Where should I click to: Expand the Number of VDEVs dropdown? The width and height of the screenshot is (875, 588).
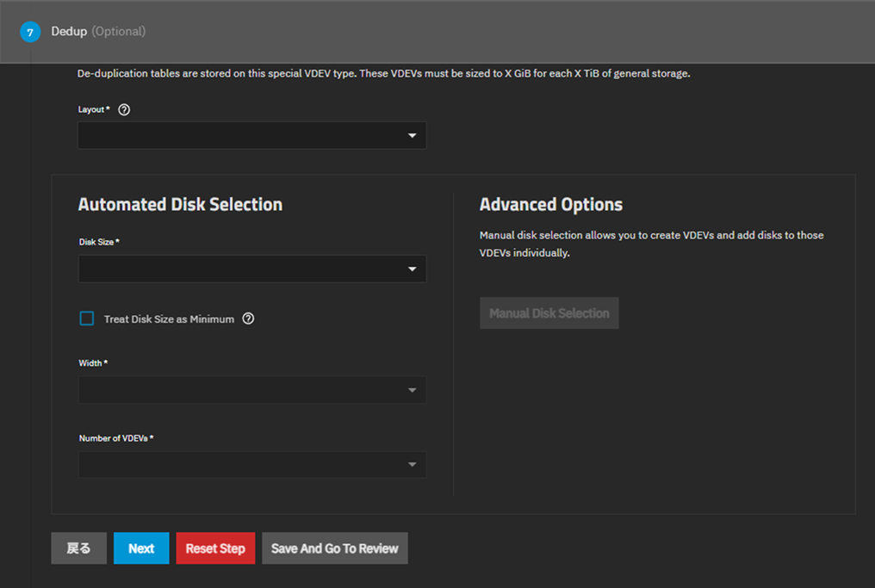pyautogui.click(x=252, y=465)
